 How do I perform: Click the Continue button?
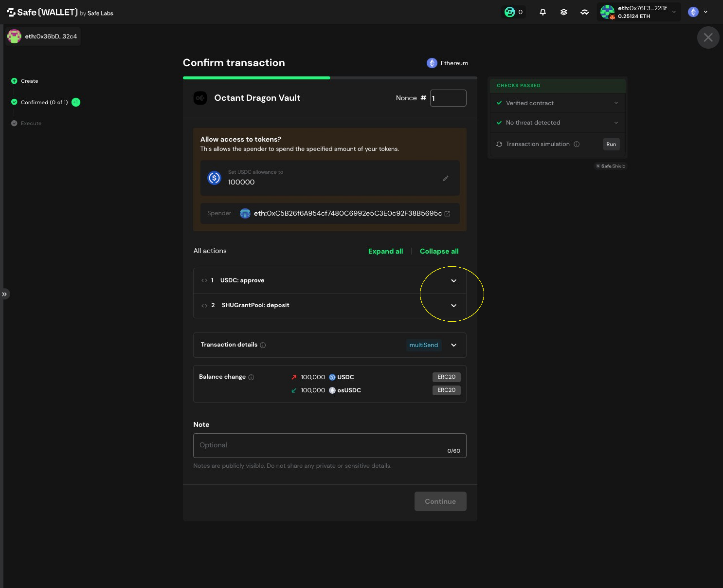[x=440, y=501]
